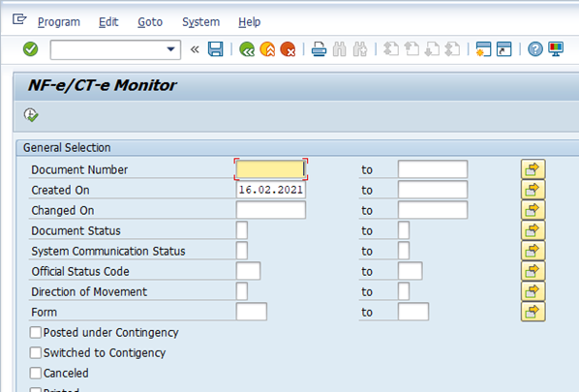Open multiple selection for Document Number
Image resolution: width=579 pixels, height=392 pixels.
click(x=533, y=169)
